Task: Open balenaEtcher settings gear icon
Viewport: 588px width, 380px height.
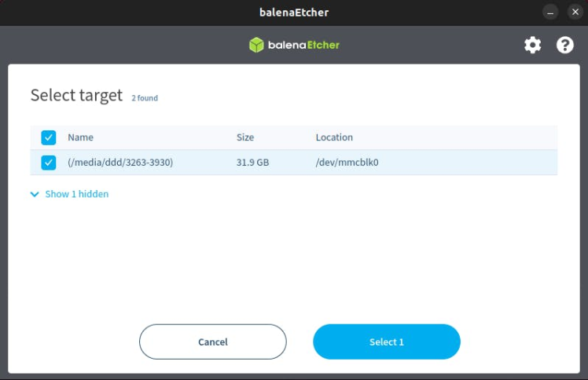Action: [532, 46]
